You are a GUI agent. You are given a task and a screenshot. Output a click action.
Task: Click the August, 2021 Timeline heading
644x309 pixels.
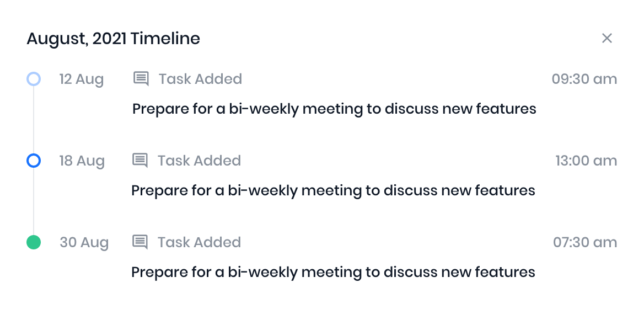pyautogui.click(x=113, y=38)
